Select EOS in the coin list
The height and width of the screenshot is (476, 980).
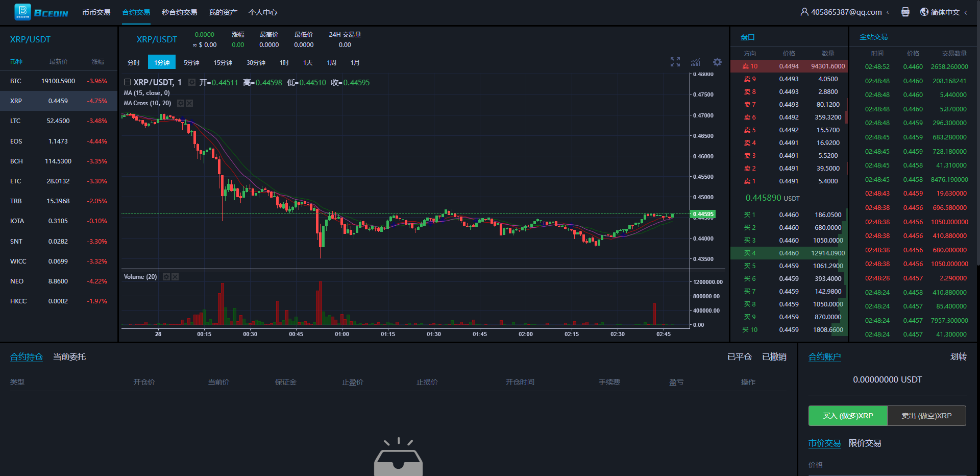(x=59, y=141)
